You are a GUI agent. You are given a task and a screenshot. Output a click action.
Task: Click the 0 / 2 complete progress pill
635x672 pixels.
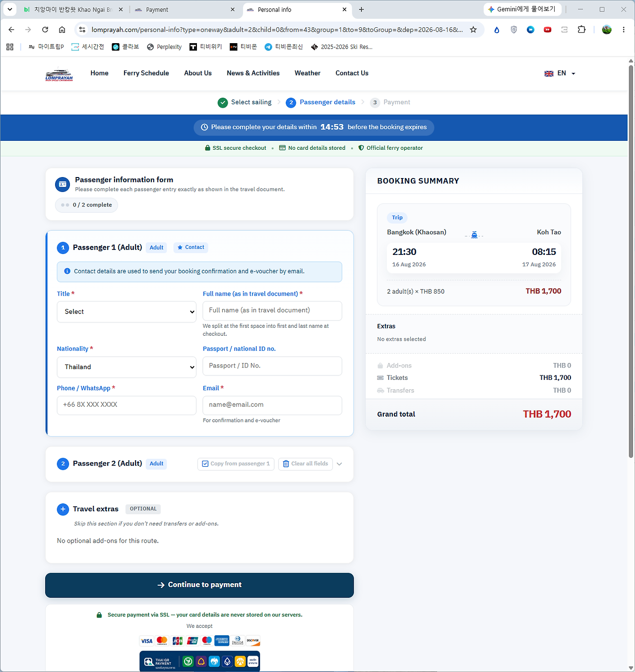(x=86, y=205)
